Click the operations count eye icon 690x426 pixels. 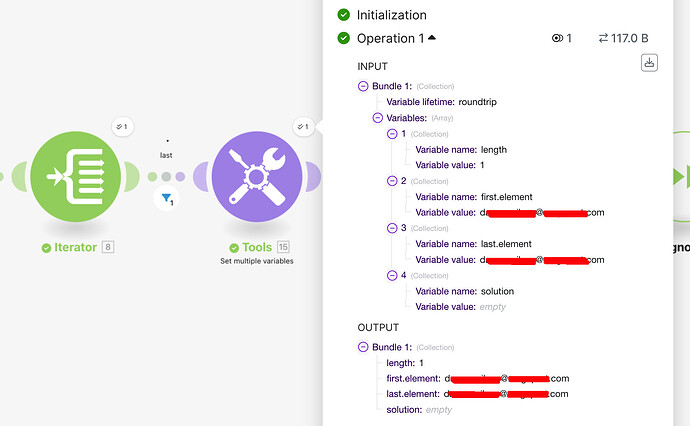pyautogui.click(x=557, y=39)
